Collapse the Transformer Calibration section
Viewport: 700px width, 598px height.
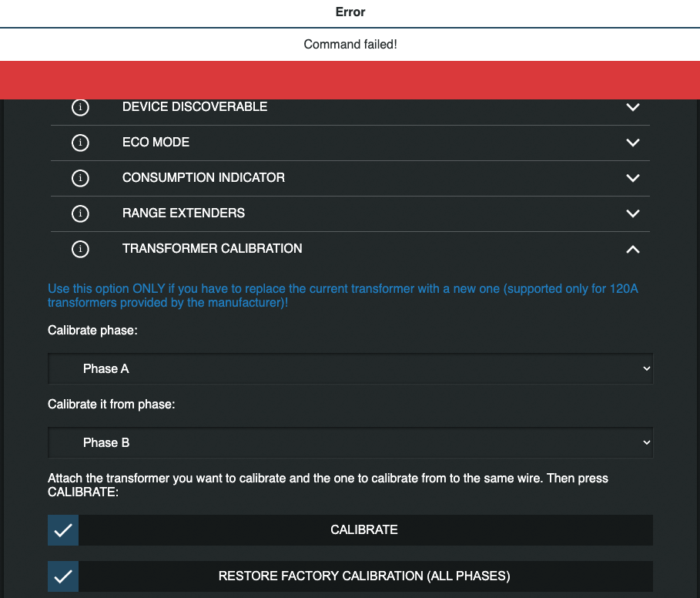pyautogui.click(x=633, y=249)
